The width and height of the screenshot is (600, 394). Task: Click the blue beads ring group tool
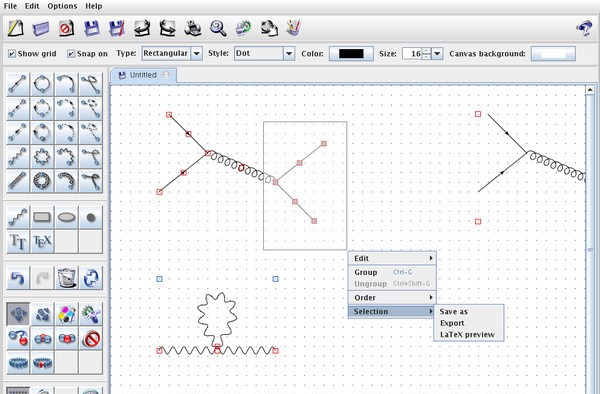click(18, 362)
